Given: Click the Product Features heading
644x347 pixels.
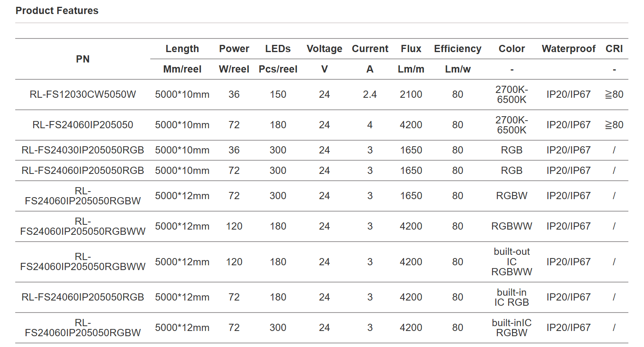Looking at the screenshot, I should [x=57, y=11].
